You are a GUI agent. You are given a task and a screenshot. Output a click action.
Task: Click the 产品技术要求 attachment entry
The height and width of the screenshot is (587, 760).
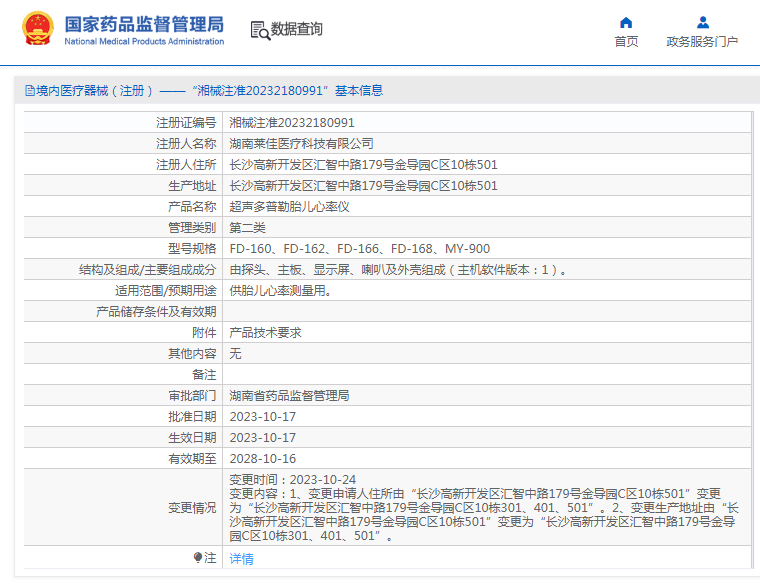point(265,333)
